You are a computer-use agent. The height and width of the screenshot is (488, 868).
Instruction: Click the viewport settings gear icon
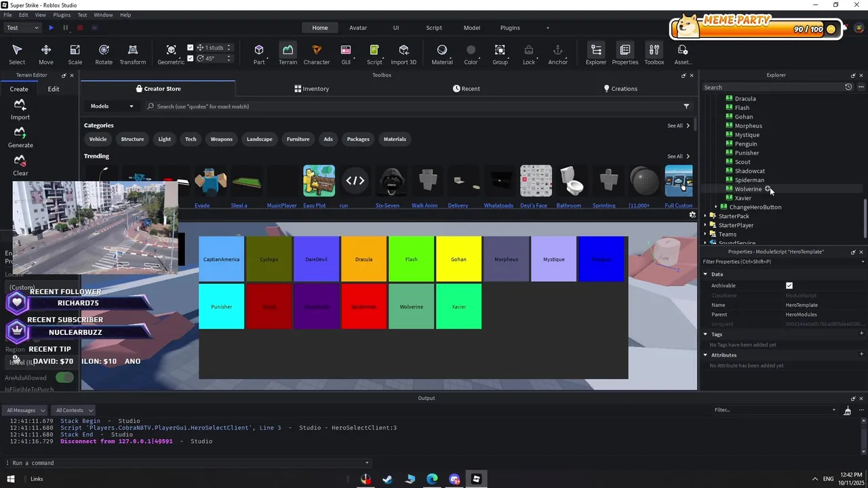[x=692, y=215]
